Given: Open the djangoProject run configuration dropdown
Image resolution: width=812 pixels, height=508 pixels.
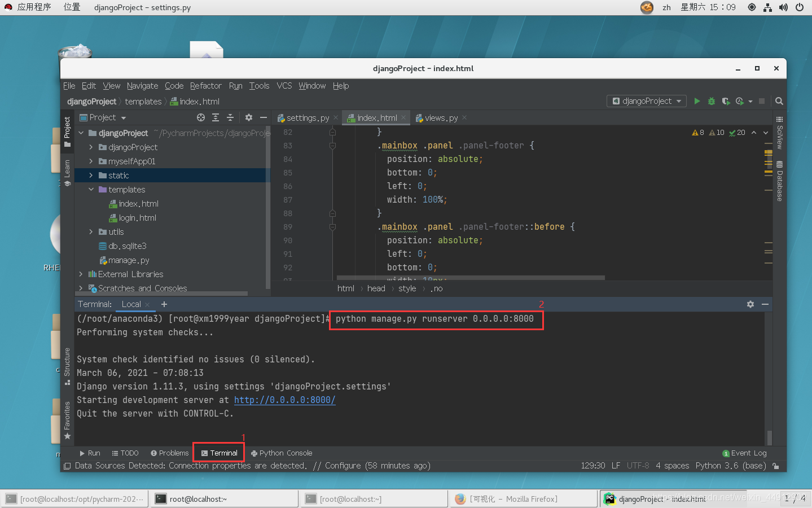Looking at the screenshot, I should click(x=647, y=101).
